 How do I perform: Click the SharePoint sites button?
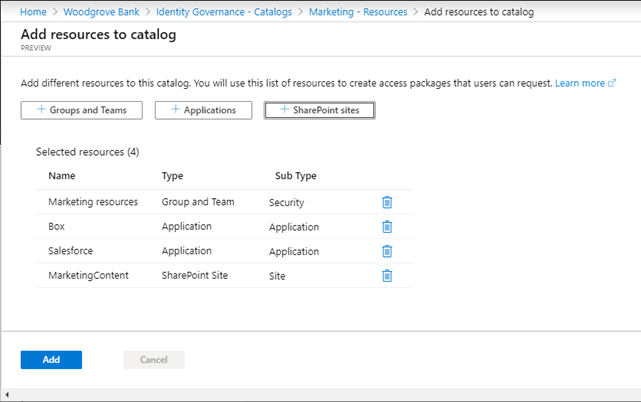319,110
